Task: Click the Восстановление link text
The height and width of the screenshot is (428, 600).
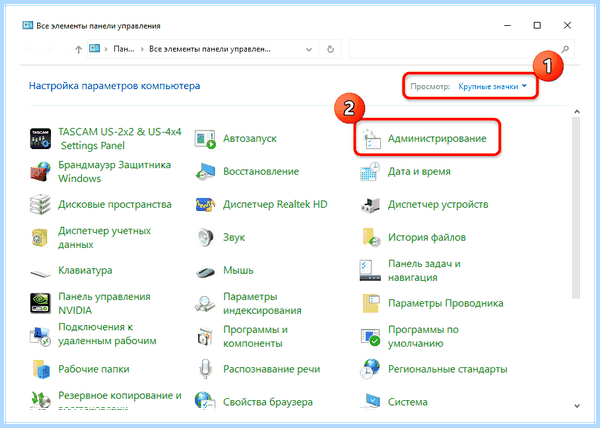Action: 261,171
